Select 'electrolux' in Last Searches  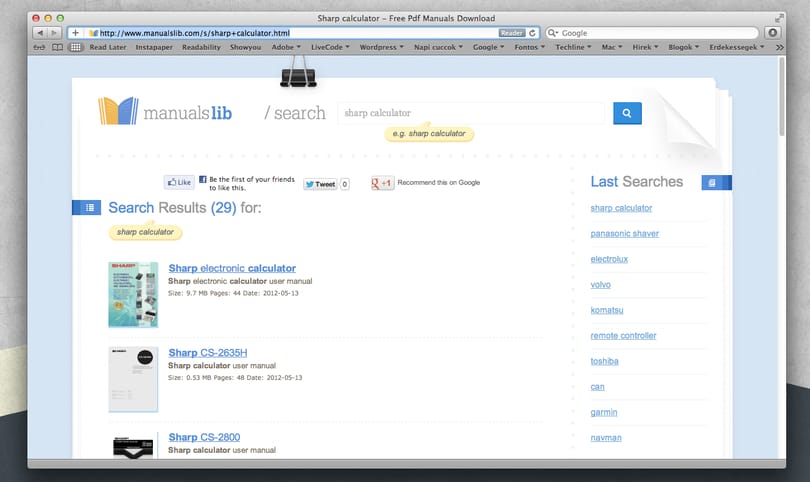coord(609,259)
